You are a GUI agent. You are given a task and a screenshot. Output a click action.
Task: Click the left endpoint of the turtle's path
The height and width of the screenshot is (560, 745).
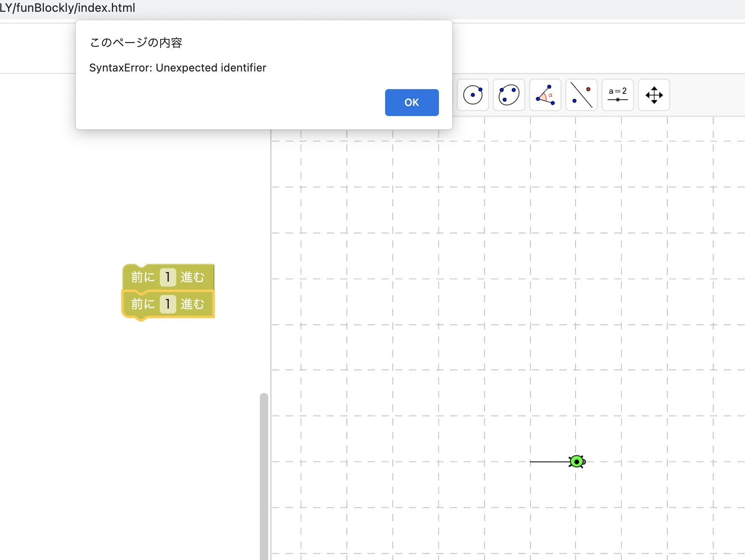531,462
